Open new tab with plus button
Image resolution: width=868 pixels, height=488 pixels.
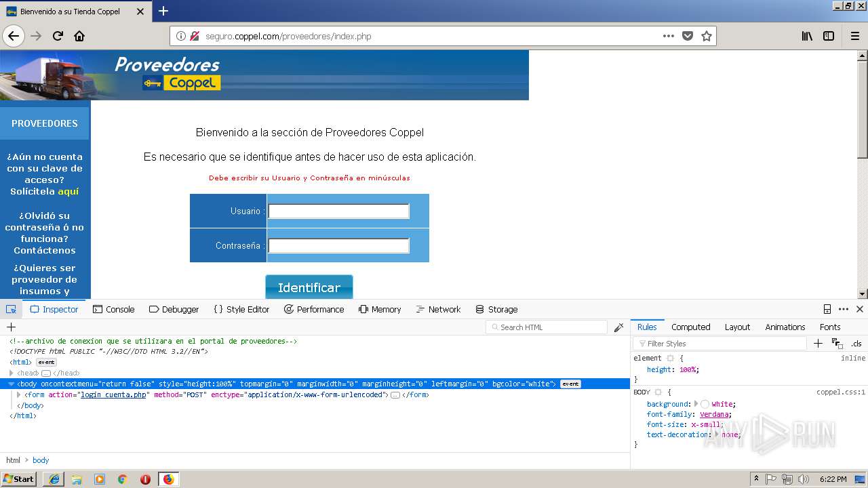[163, 11]
